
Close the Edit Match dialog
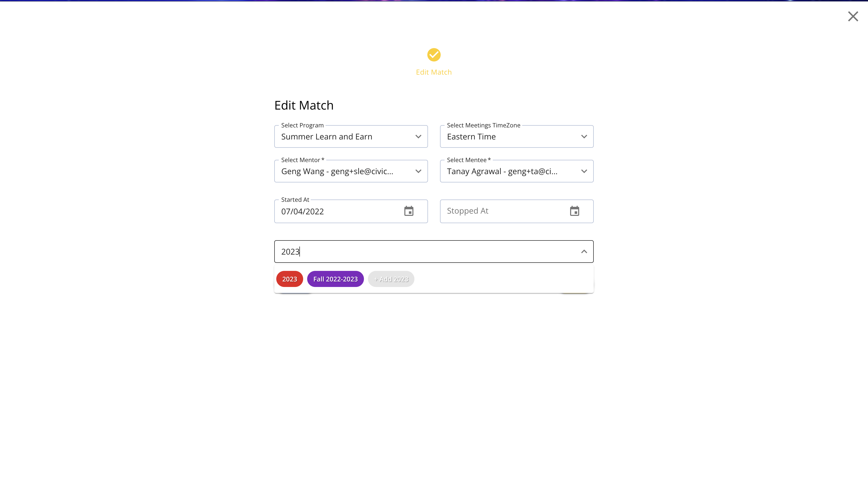(853, 16)
